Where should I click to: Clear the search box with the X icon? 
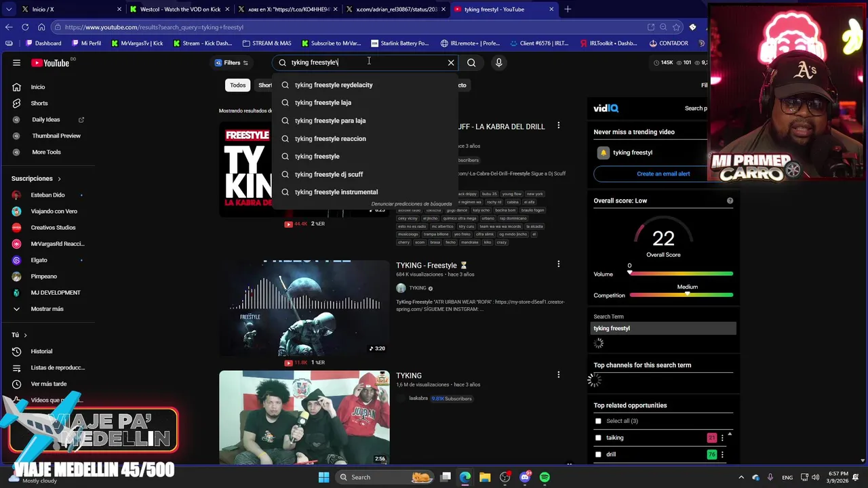pos(451,62)
